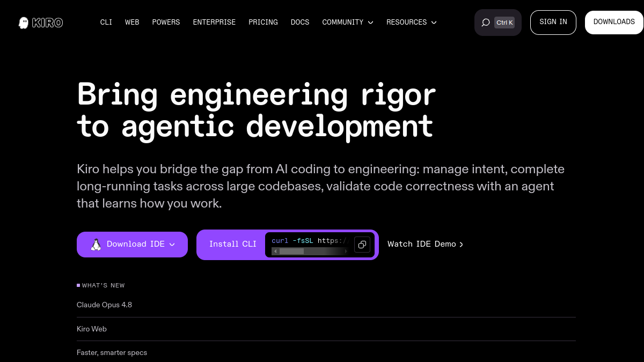Click the left arrow of the curl command scrollbar
The image size is (644, 362).
point(276,251)
